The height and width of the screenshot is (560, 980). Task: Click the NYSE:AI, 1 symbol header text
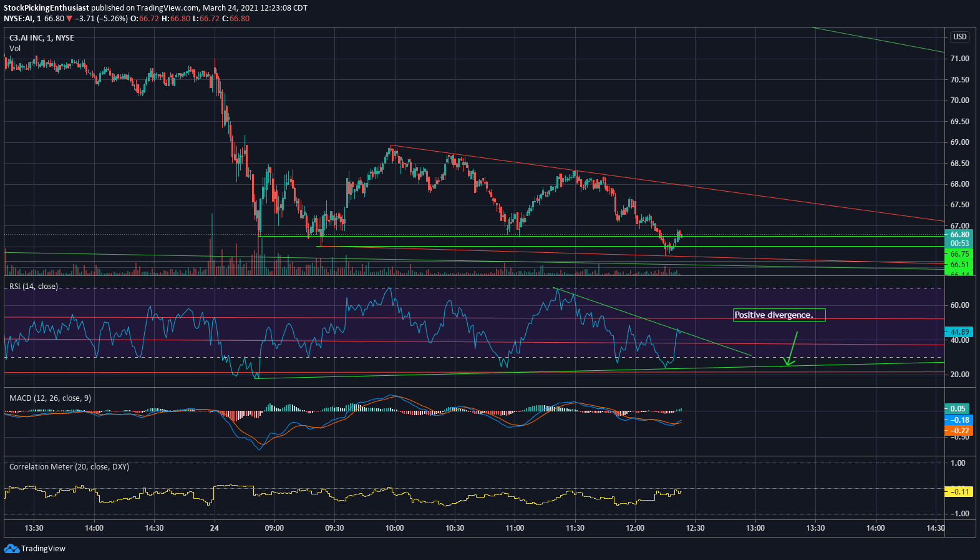tap(22, 19)
